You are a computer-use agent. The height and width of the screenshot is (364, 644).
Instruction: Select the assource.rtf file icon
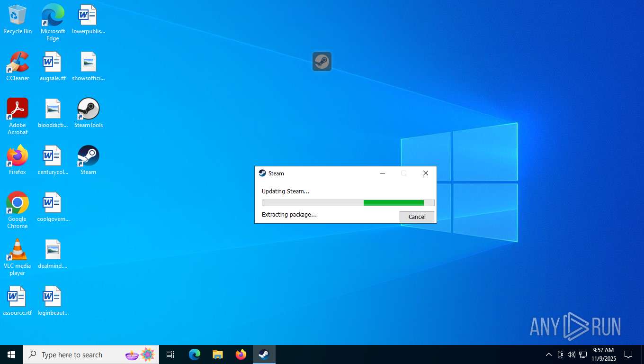pos(18,301)
